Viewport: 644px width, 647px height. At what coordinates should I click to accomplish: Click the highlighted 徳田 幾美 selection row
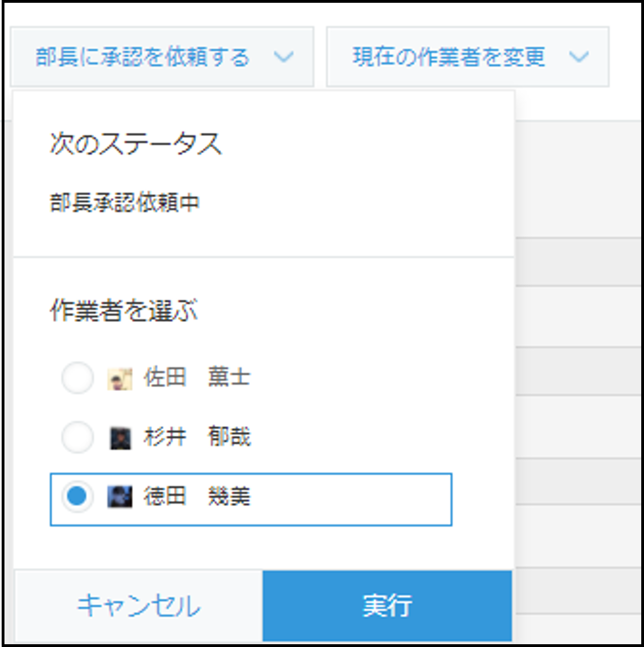click(251, 500)
